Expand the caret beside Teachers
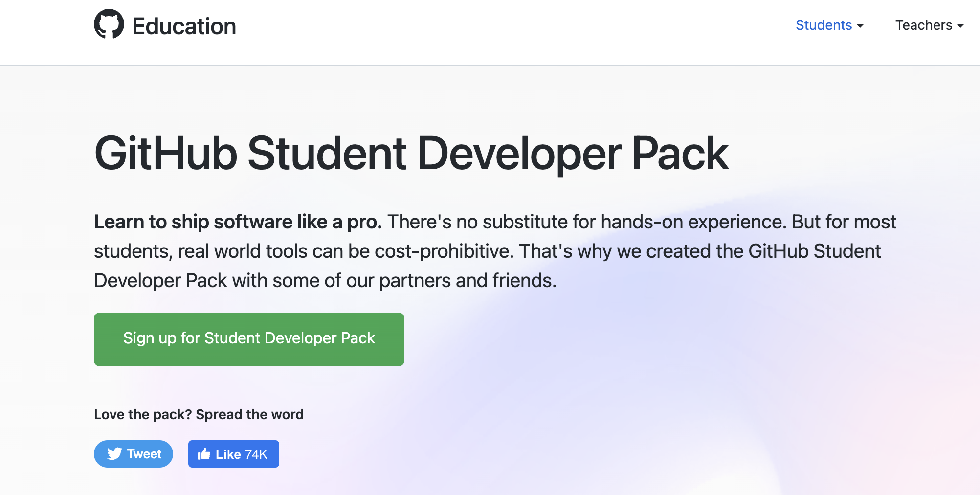 click(960, 26)
